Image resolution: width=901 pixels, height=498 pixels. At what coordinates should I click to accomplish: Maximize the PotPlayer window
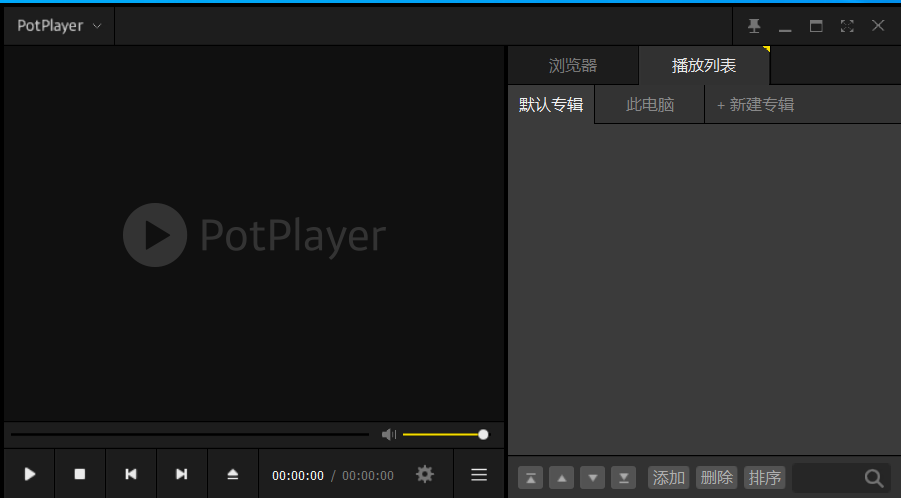click(x=816, y=26)
